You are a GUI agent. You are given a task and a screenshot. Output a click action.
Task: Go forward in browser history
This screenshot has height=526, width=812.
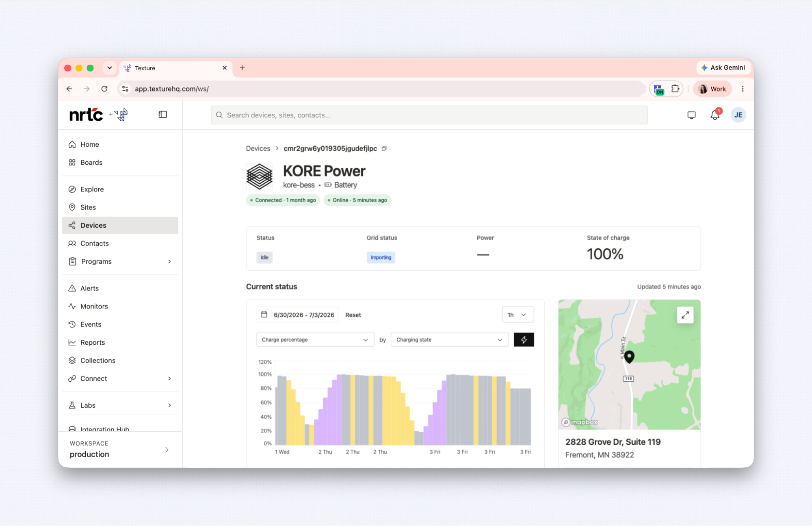87,89
